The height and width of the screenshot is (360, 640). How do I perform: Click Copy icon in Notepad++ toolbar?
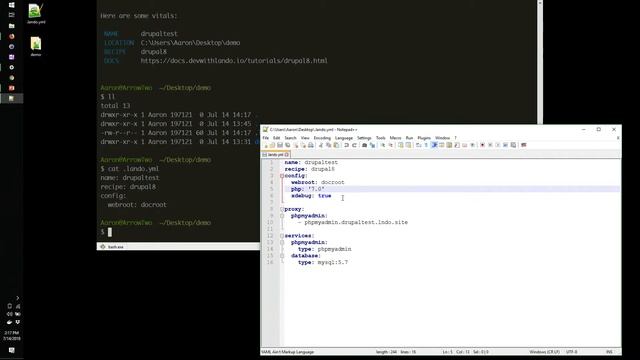329,145
